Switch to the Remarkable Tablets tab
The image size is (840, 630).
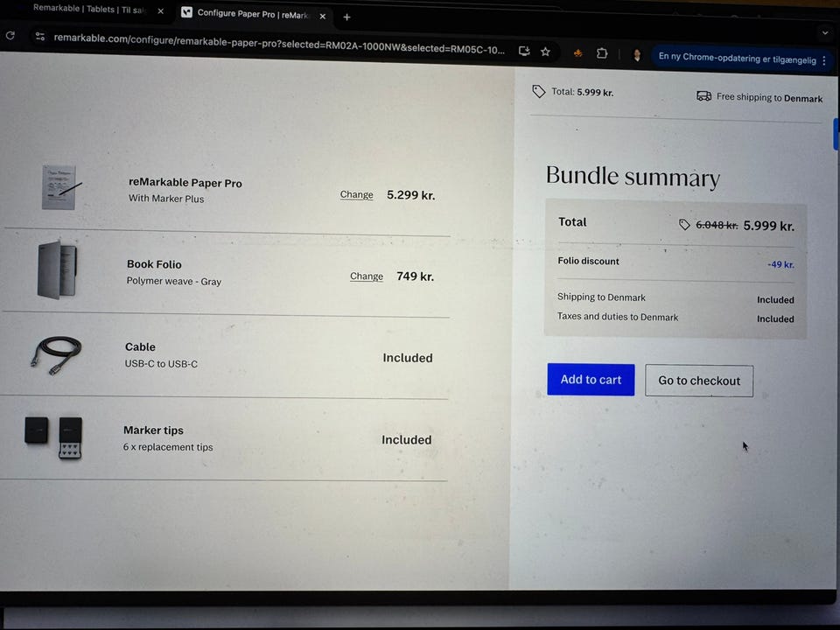coord(88,9)
